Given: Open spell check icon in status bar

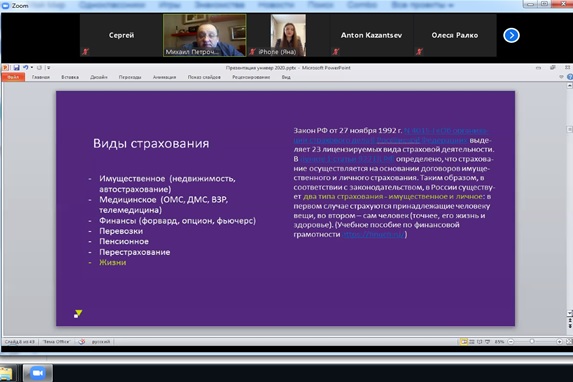Looking at the screenshot, I should tap(81, 342).
